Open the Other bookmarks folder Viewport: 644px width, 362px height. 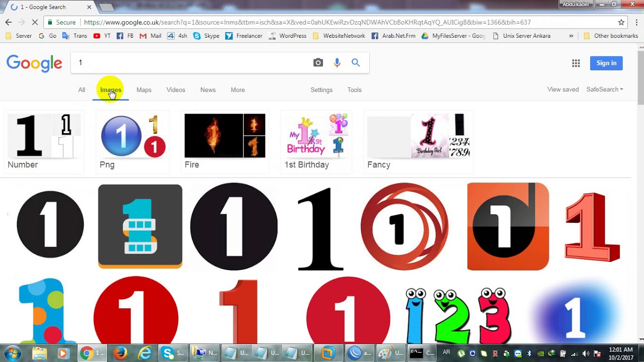[x=610, y=36]
